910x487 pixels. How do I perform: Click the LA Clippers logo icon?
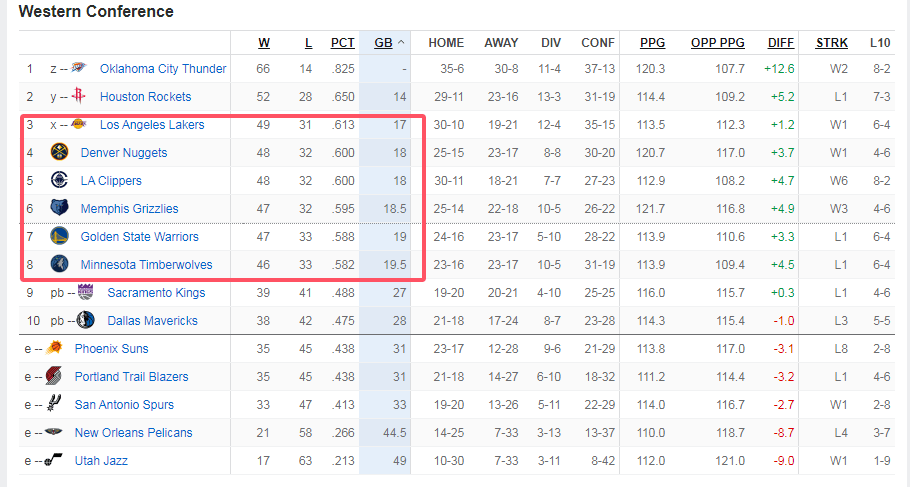(59, 180)
